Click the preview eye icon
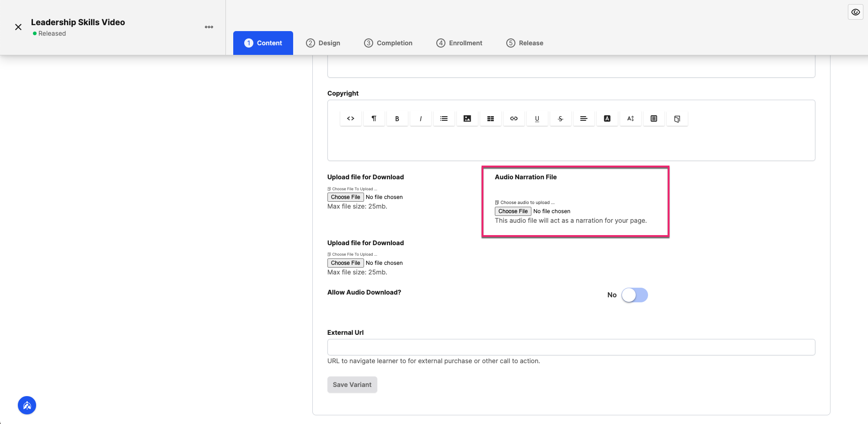The height and width of the screenshot is (424, 868). (x=856, y=12)
